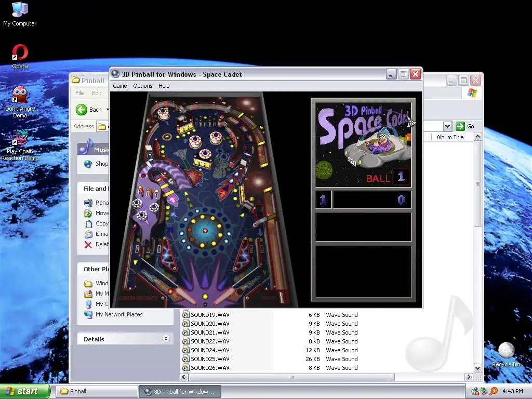532x399 pixels.
Task: Open the Back button dropdown arrow
Action: coord(108,110)
